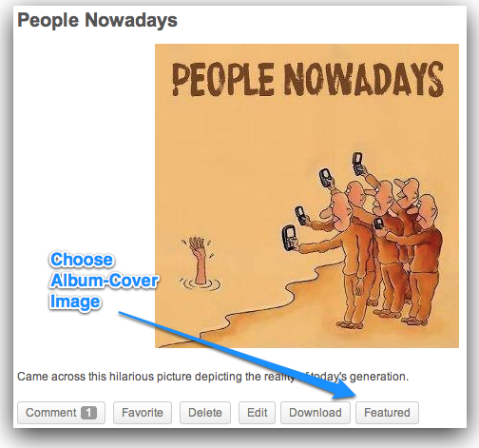The width and height of the screenshot is (479, 448).
Task: Click the photo description text
Action: click(x=213, y=377)
